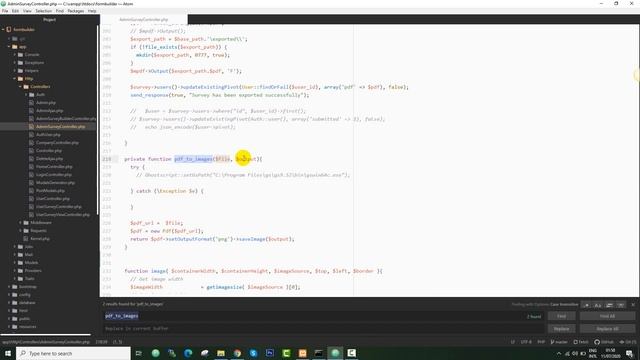Screen dimensions: 640x360
Task: Open Task View on the taskbar
Action: pos(139,353)
